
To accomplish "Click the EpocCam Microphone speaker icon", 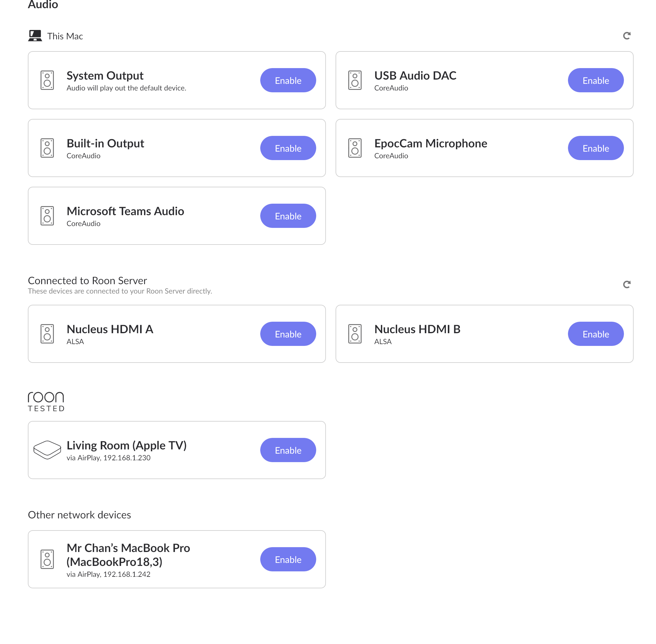I will (x=355, y=148).
